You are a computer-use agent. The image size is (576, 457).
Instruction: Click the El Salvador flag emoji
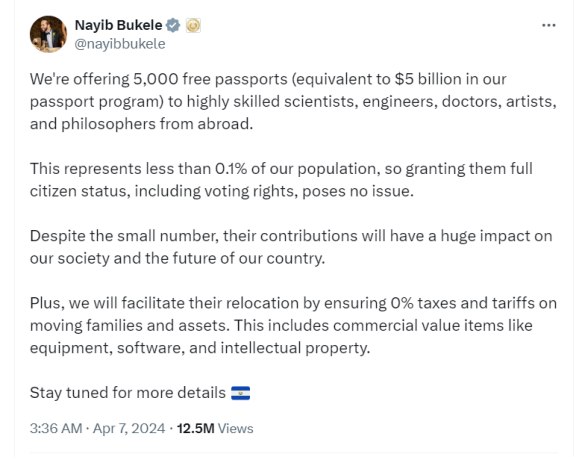point(240,393)
